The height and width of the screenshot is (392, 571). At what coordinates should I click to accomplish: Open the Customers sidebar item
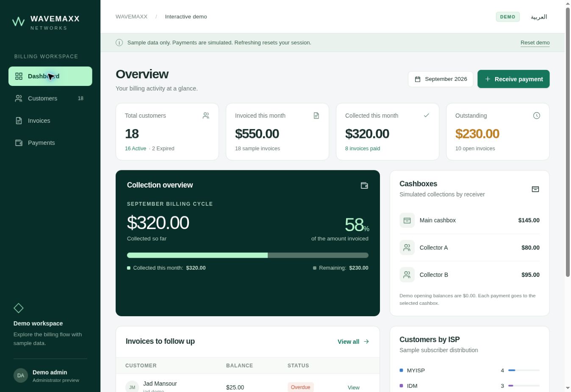coord(50,98)
